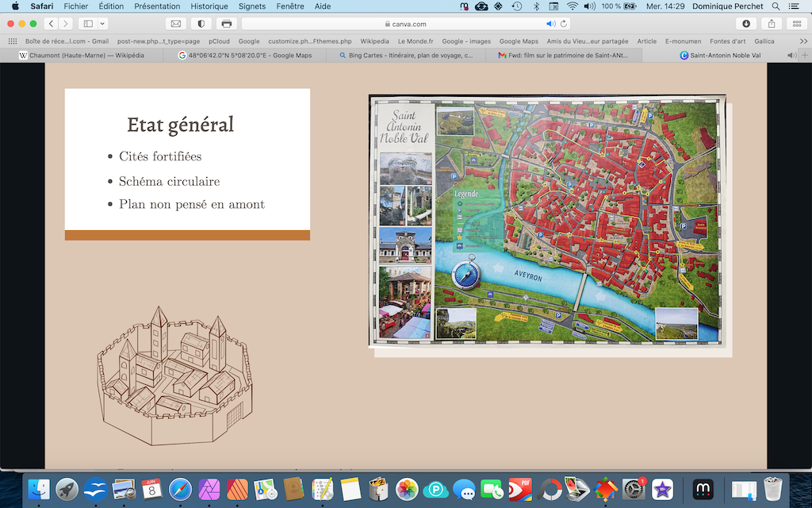Click the Mail envelope toolbar button
Image resolution: width=812 pixels, height=508 pixels.
[175, 24]
